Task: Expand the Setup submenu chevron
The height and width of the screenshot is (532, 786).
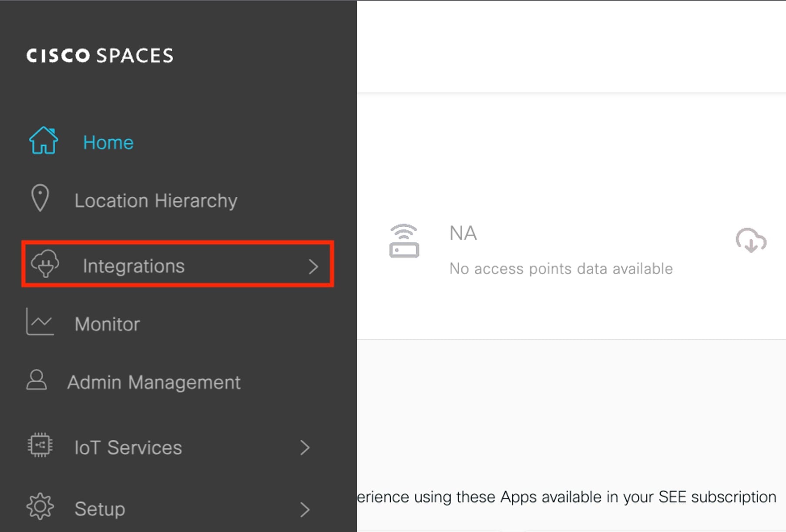Action: click(305, 509)
